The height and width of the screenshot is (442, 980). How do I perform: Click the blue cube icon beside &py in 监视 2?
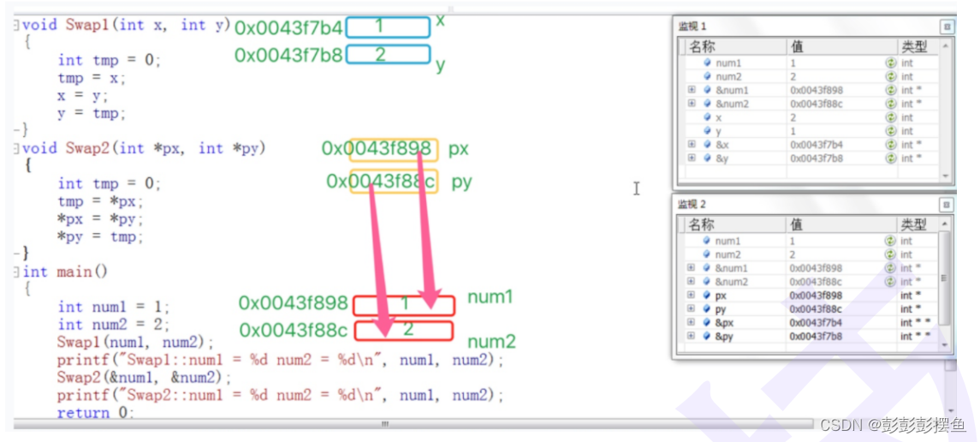click(x=707, y=337)
